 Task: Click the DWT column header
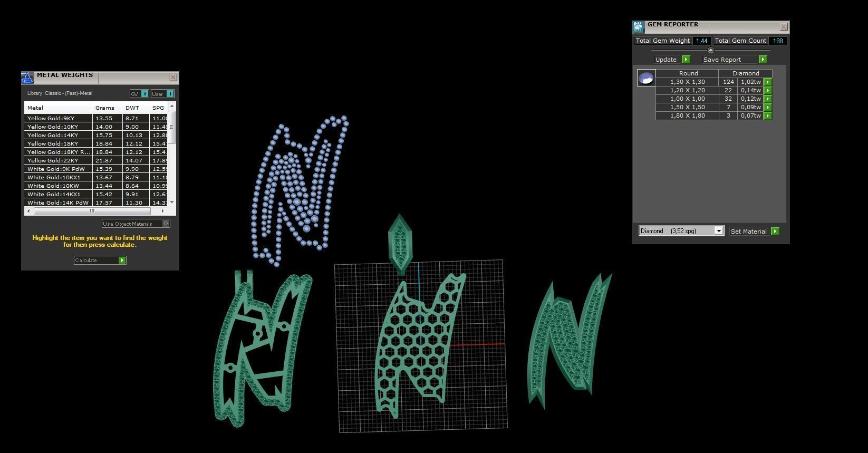pos(136,108)
